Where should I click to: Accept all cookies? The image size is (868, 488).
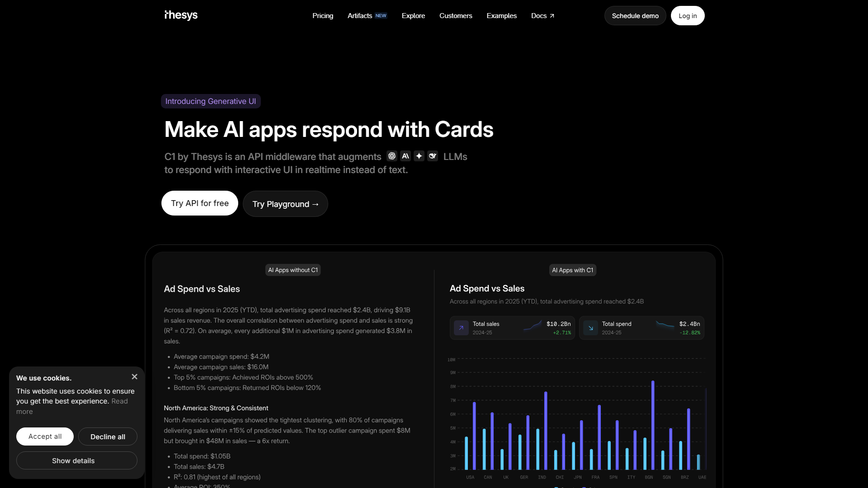[x=45, y=436]
